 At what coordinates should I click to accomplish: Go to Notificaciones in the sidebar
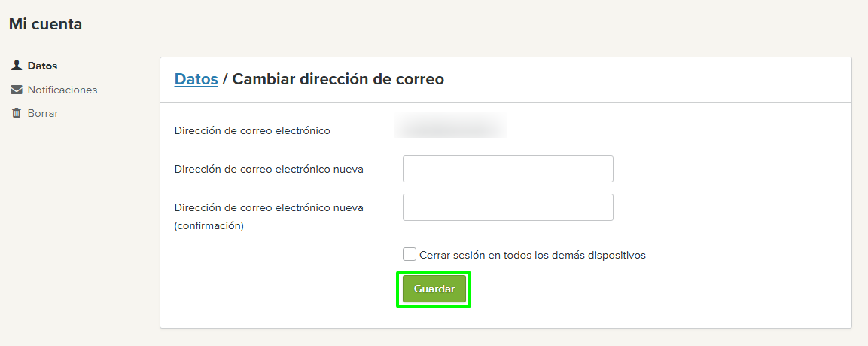coord(62,90)
